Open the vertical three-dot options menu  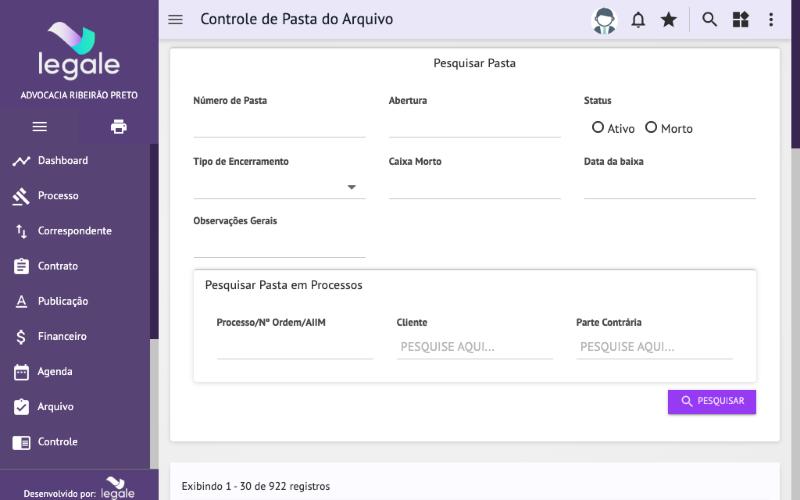771,19
